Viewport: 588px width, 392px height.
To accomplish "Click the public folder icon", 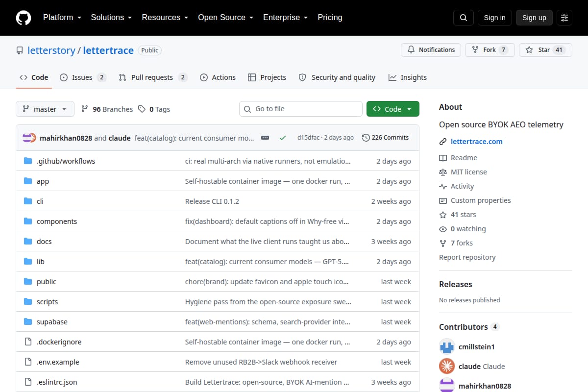I will tap(28, 282).
